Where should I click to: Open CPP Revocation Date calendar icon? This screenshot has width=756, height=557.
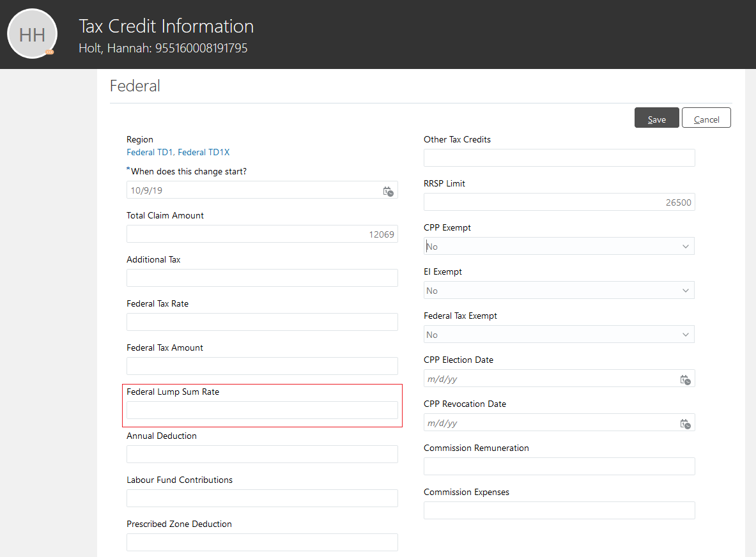click(685, 423)
